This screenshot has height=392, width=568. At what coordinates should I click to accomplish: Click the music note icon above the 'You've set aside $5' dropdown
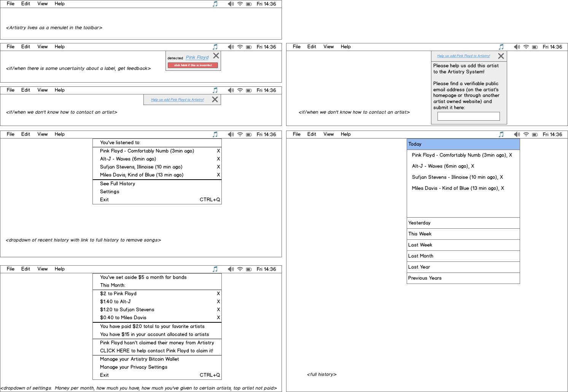point(215,269)
